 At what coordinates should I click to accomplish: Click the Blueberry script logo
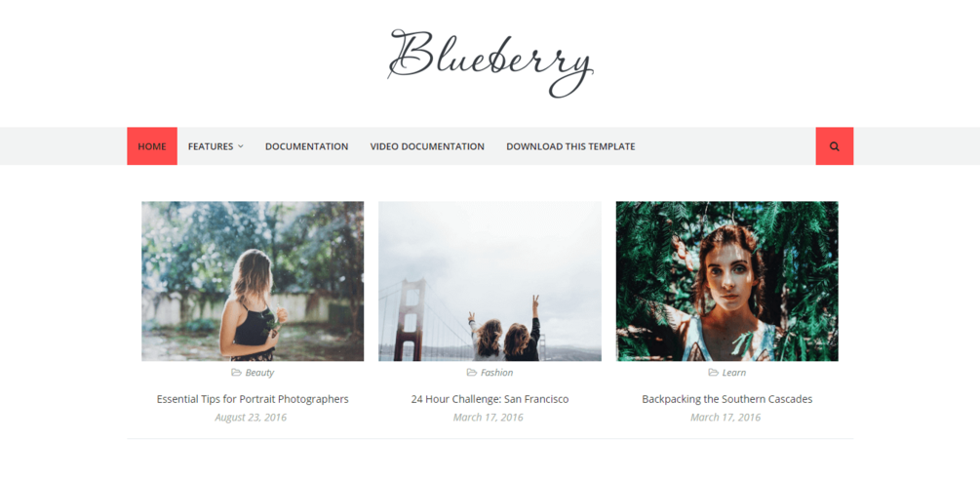(x=490, y=63)
